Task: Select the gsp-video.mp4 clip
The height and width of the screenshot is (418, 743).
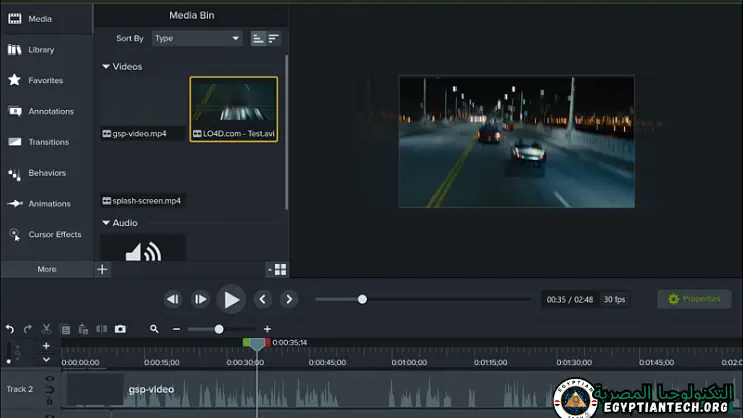Action: [x=142, y=109]
